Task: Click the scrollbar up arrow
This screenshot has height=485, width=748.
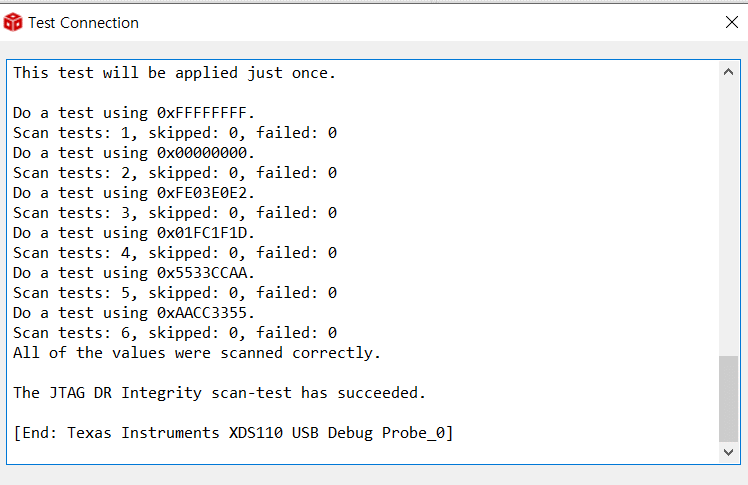Action: [728, 72]
